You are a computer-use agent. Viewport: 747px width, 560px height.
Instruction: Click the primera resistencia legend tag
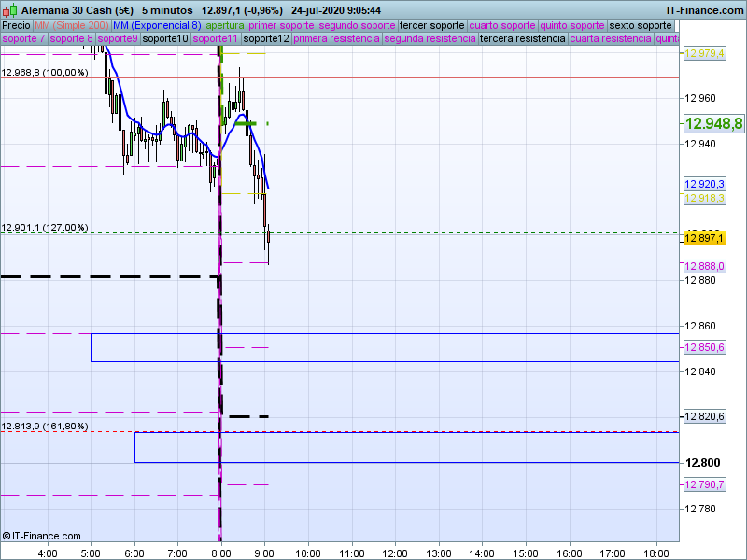pyautogui.click(x=336, y=38)
